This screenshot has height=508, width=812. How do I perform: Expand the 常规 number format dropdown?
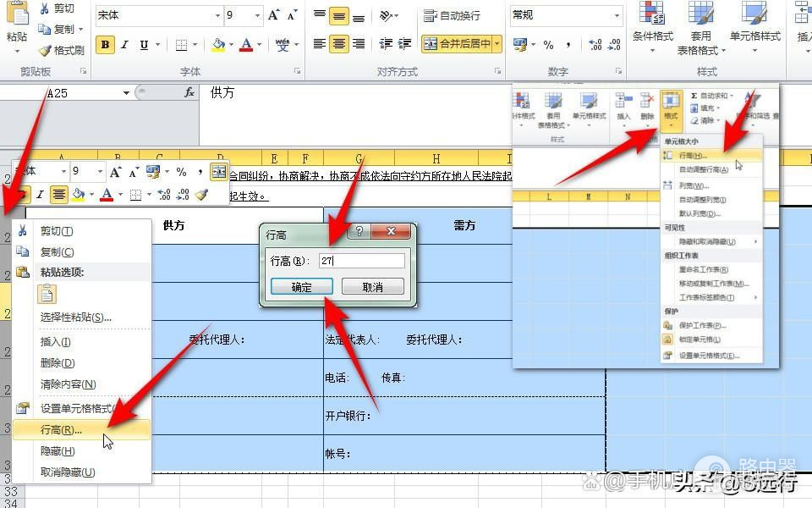pos(617,15)
